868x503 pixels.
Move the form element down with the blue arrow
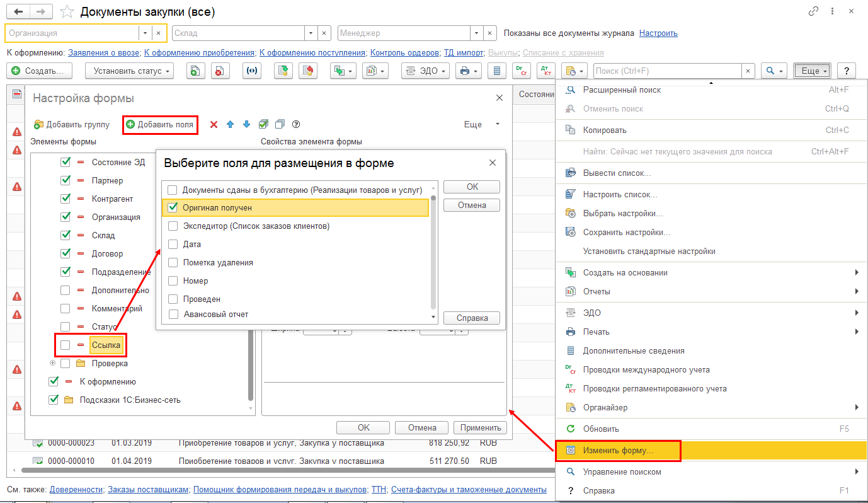tap(246, 124)
